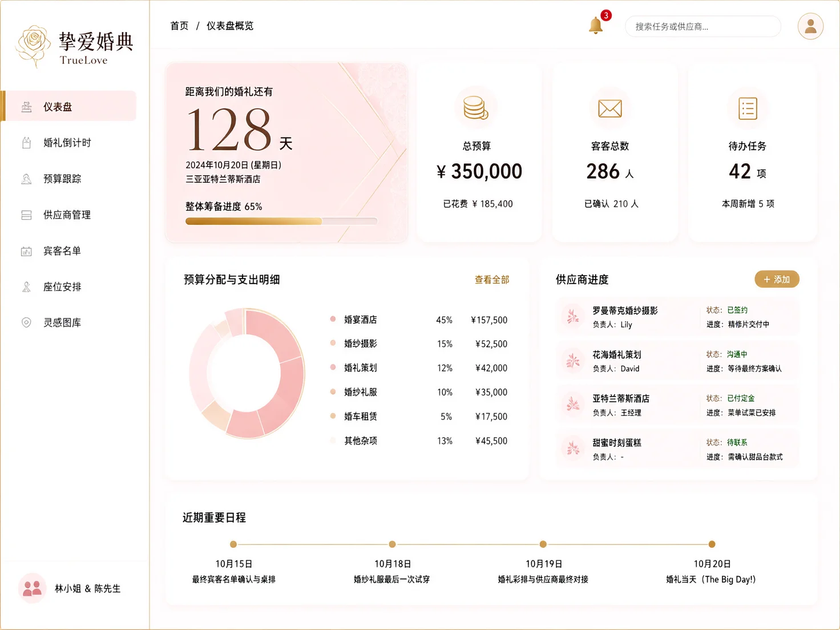Click the 婚宴酒店 legend color dot

click(333, 319)
